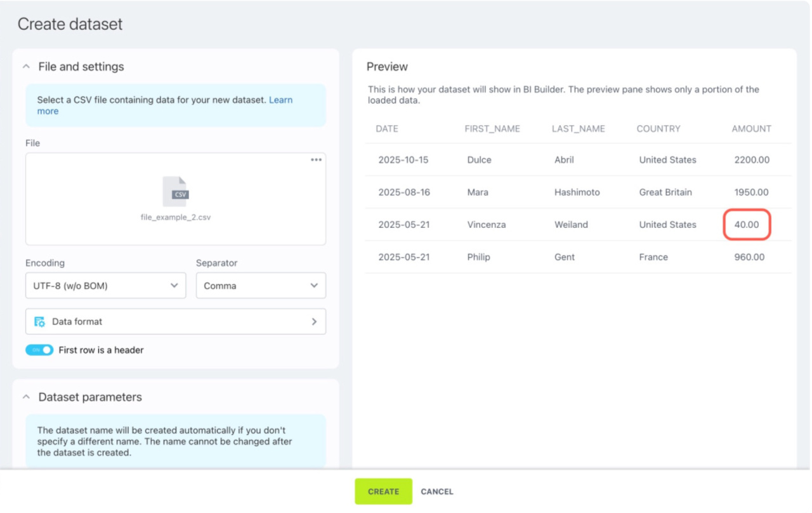
Task: Select the highlighted 40.00 amount cell
Action: click(747, 225)
